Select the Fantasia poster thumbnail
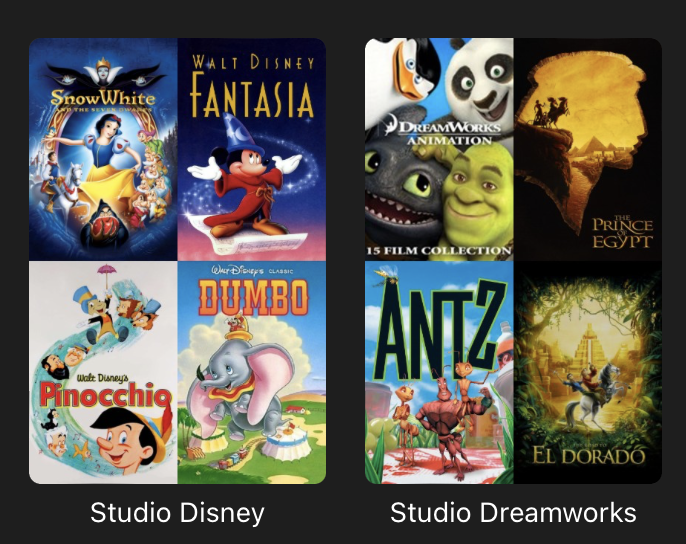The image size is (686, 544). point(252,149)
